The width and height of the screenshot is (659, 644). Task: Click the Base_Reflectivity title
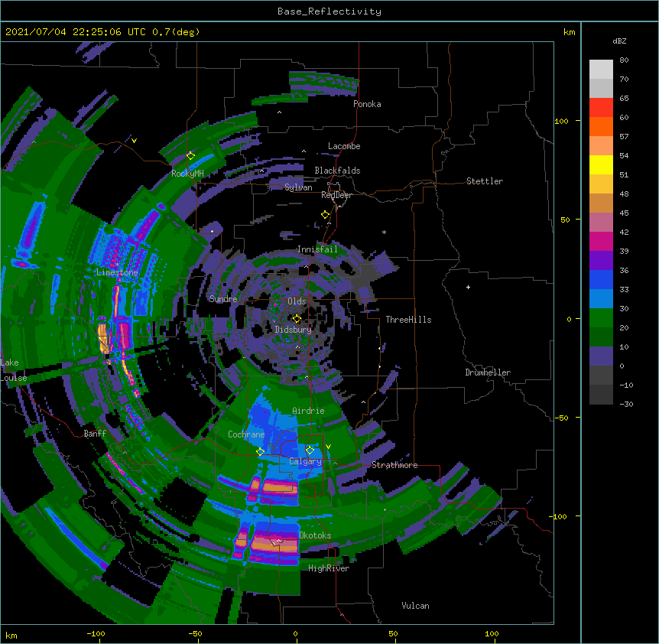(329, 11)
